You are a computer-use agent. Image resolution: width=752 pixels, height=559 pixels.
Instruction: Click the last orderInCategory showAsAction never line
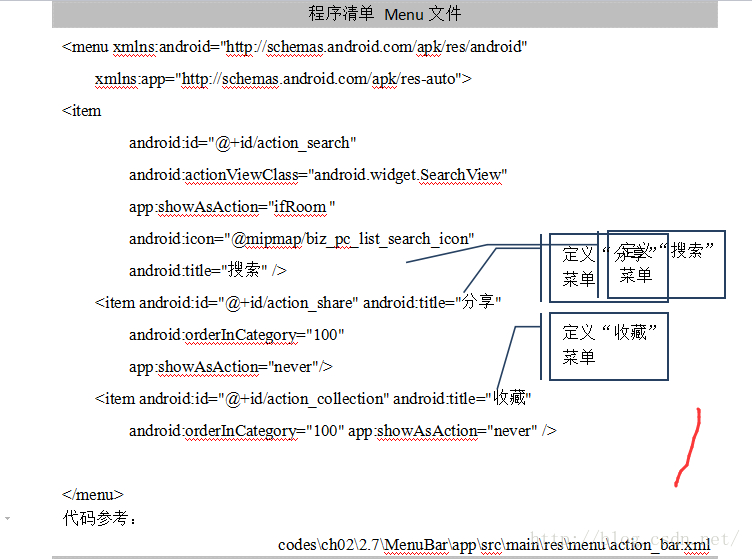pos(343,431)
